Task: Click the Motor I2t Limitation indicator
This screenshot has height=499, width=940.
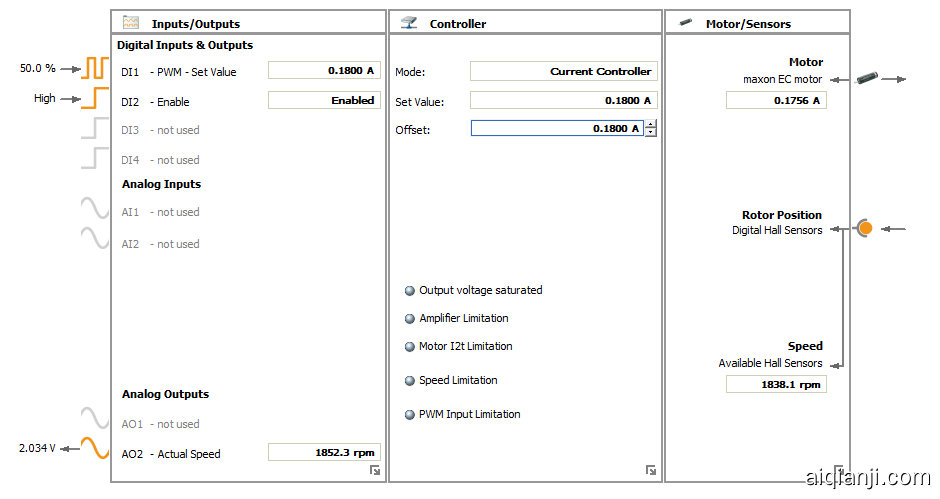Action: click(409, 347)
